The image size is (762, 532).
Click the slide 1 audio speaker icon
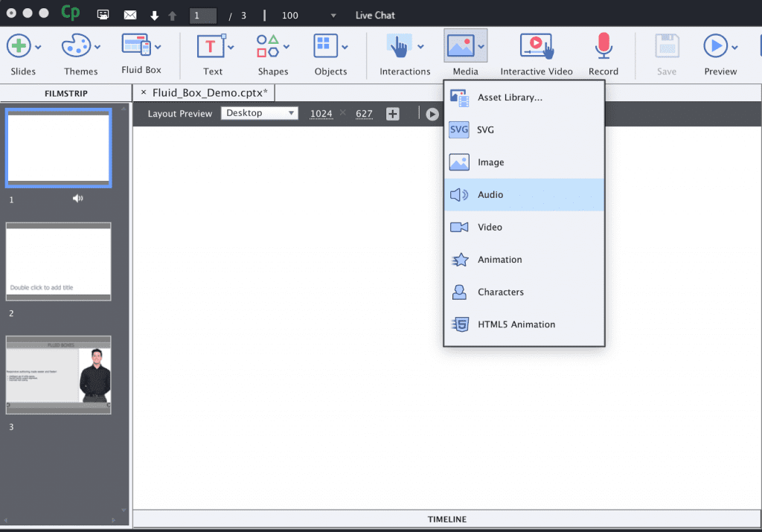[77, 198]
